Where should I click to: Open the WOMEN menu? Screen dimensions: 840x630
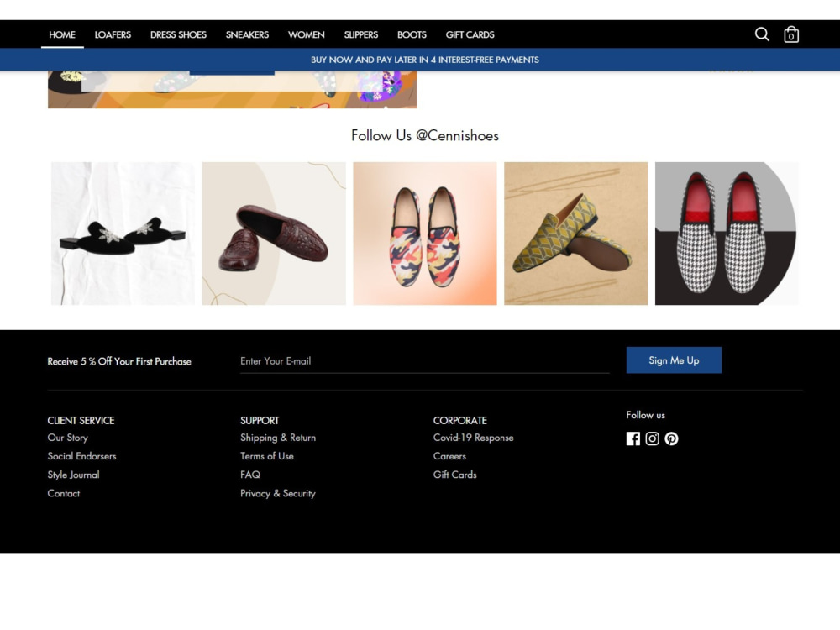pos(306,34)
